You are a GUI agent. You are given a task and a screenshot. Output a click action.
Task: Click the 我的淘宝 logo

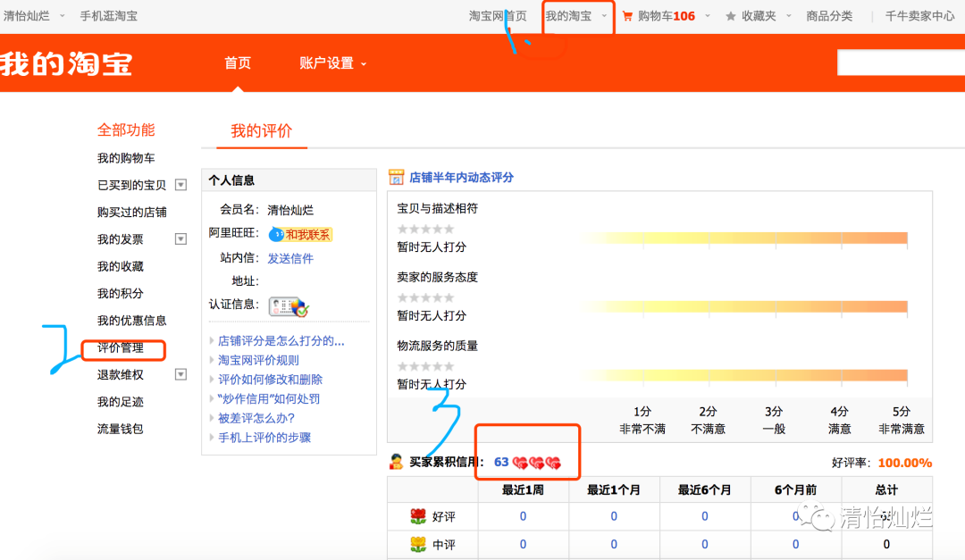[x=66, y=63]
